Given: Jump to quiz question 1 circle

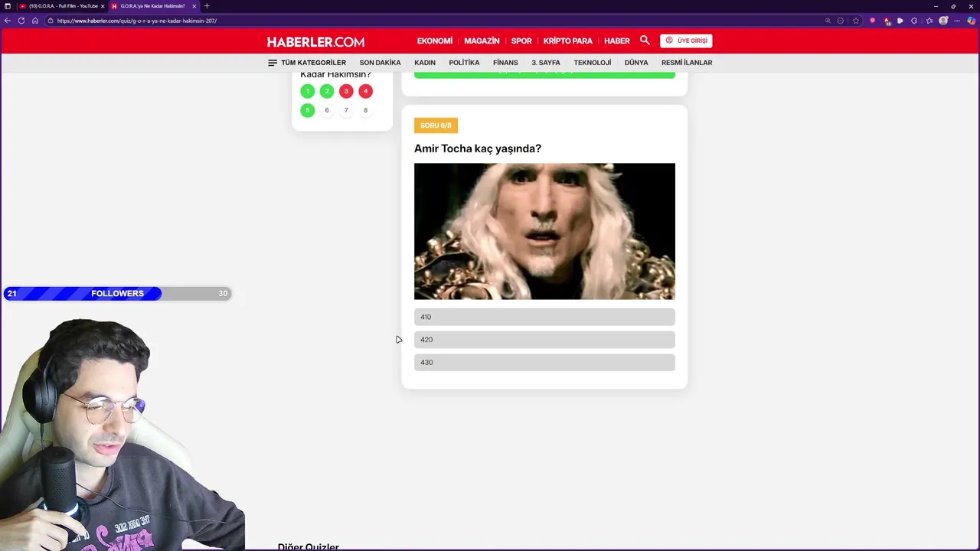Looking at the screenshot, I should (x=307, y=91).
